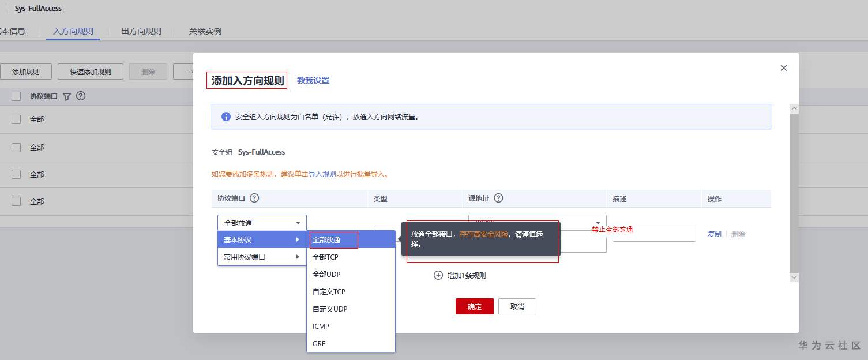Select 自定义TCP option
Image resolution: width=868 pixels, height=360 pixels.
pos(351,291)
